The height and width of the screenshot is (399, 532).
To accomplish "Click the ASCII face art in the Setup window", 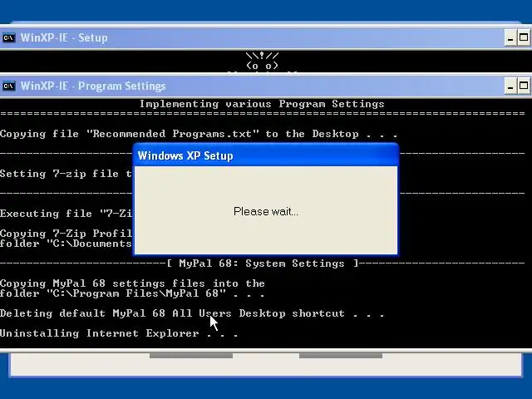I will 262,61.
